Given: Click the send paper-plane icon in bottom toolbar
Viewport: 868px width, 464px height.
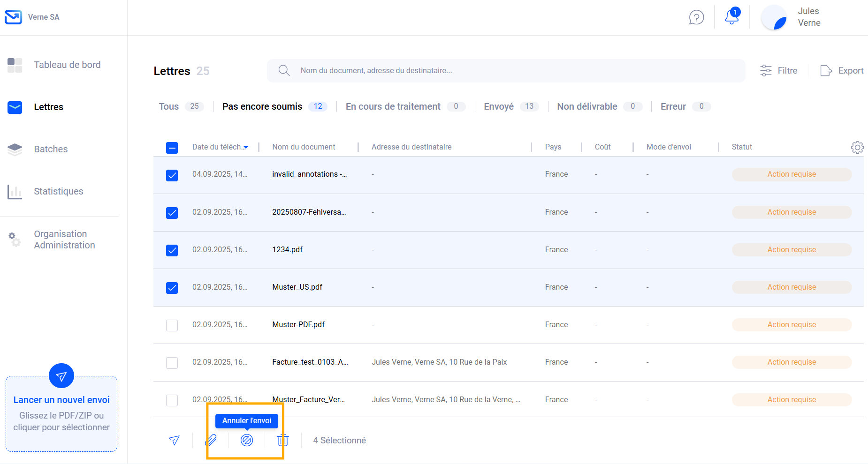Looking at the screenshot, I should tap(174, 440).
